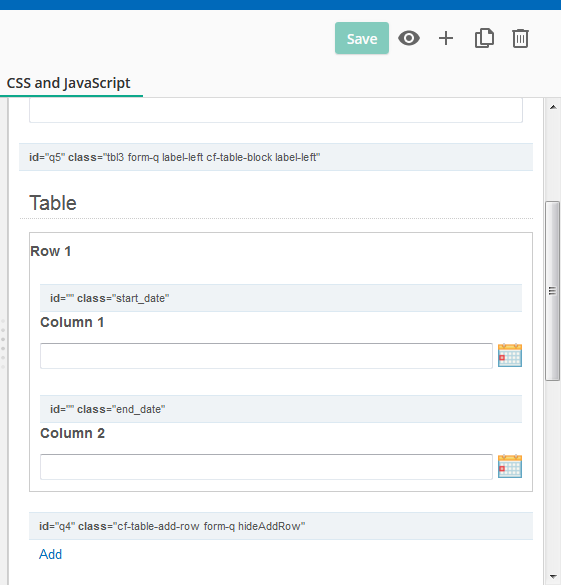Click the Table heading text
Image resolution: width=561 pixels, height=585 pixels.
tap(53, 203)
